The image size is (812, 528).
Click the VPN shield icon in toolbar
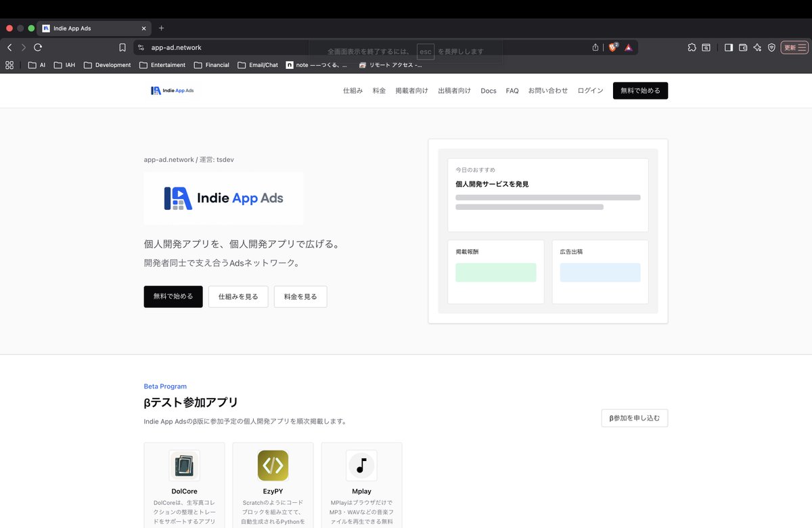pos(771,47)
